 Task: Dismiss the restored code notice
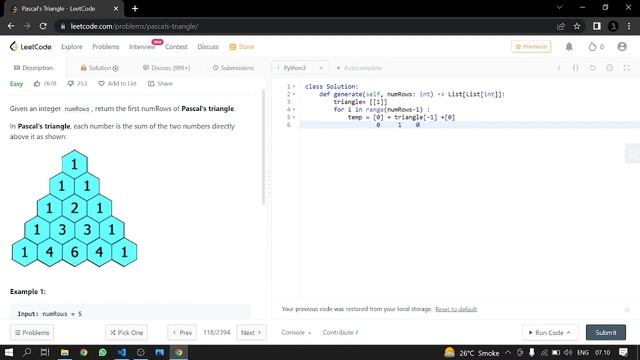(x=627, y=309)
